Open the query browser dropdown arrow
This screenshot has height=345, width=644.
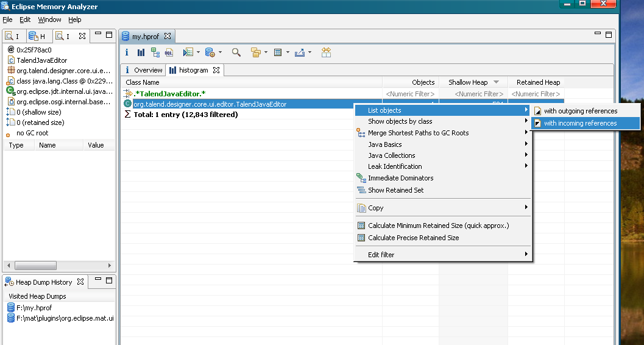click(x=220, y=52)
